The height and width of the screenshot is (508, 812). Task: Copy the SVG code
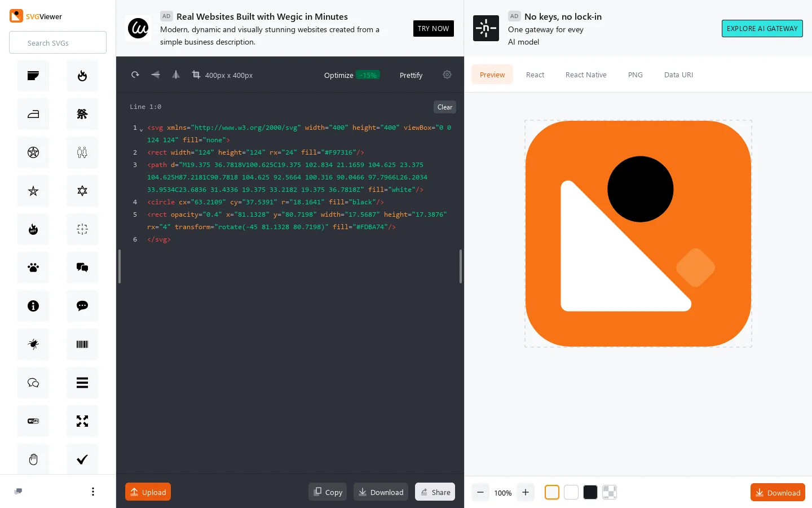[x=328, y=492]
